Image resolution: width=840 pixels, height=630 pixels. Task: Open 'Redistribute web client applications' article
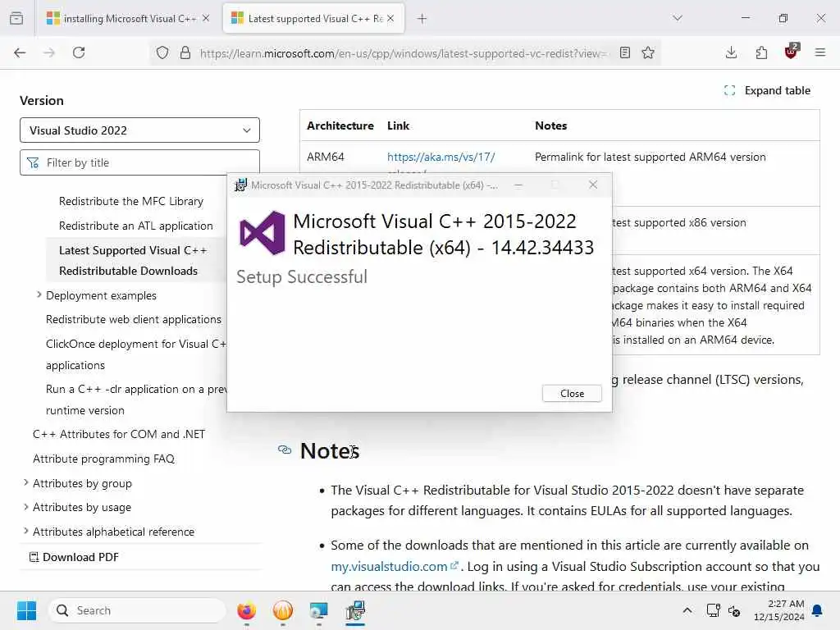[134, 319]
